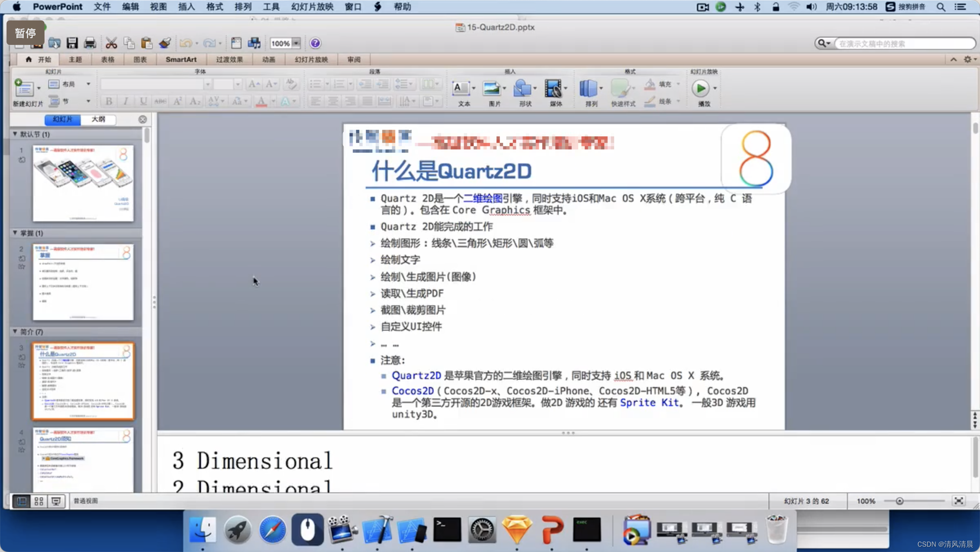The width and height of the screenshot is (980, 552).
Task: Open the font size dropdown
Action: (238, 84)
